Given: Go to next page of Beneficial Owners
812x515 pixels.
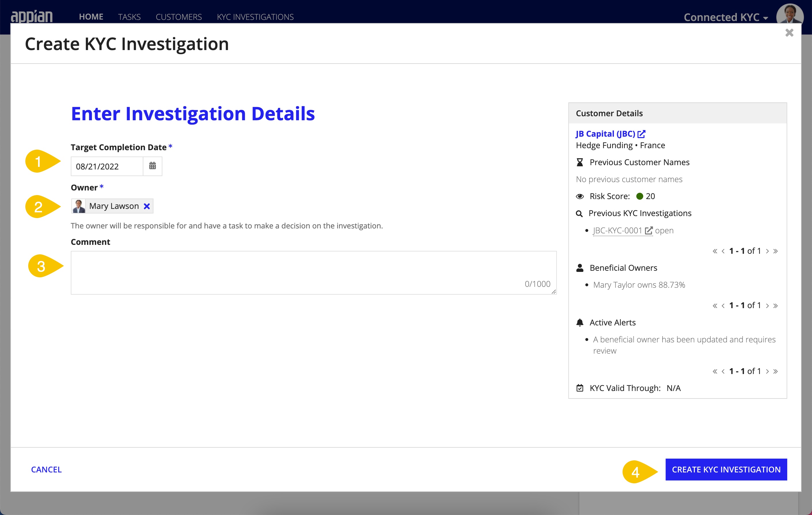Looking at the screenshot, I should pos(767,306).
